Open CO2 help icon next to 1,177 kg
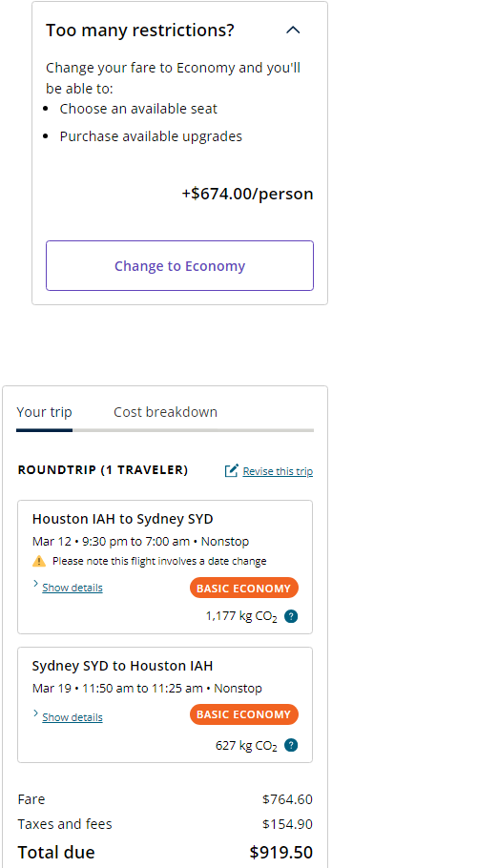Viewport: 477px width, 868px height. (291, 616)
